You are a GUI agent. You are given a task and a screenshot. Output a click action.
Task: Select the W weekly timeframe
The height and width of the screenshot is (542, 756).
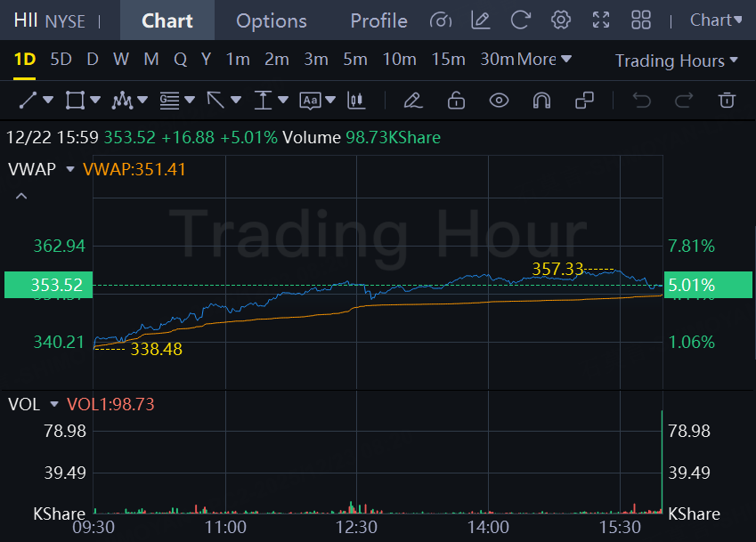(121, 60)
